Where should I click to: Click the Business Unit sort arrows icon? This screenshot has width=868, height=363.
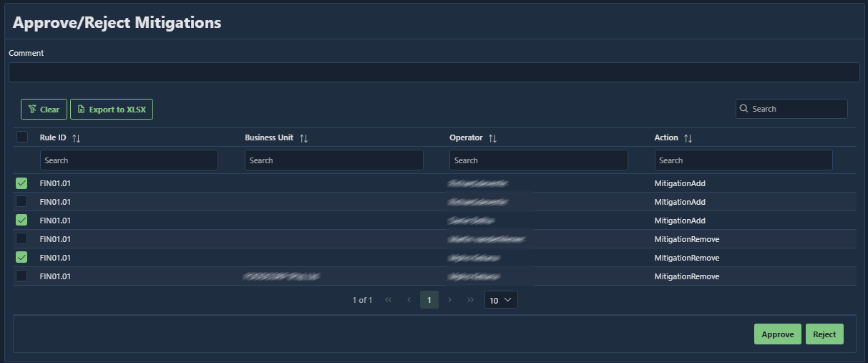[303, 137]
